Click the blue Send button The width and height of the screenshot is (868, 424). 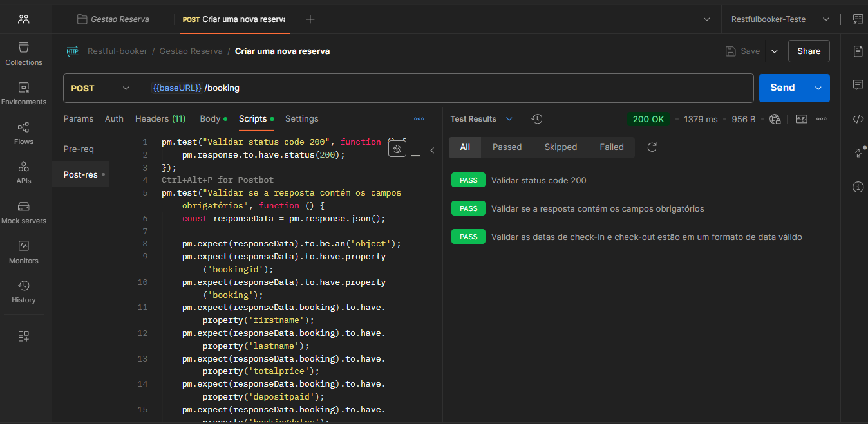pos(782,88)
